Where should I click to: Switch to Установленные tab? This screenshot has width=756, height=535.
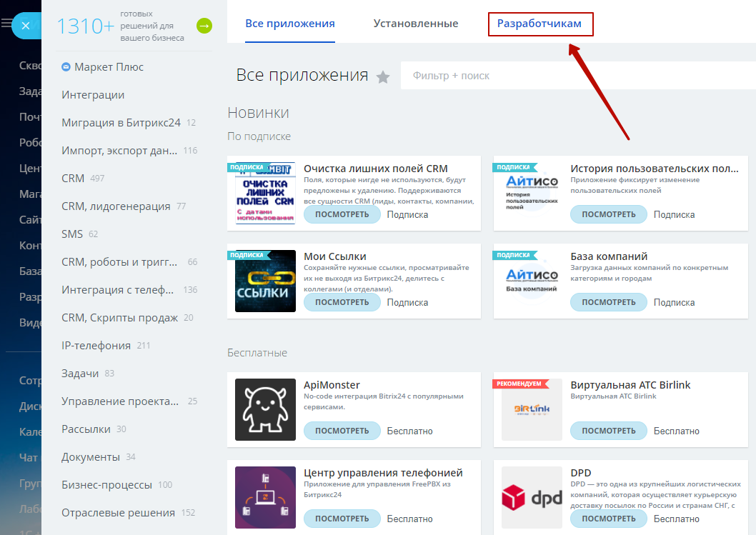416,24
